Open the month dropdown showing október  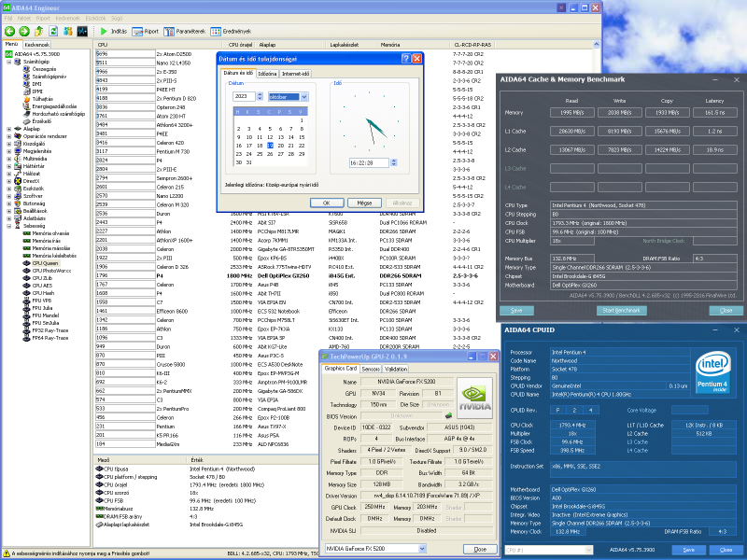coord(304,97)
